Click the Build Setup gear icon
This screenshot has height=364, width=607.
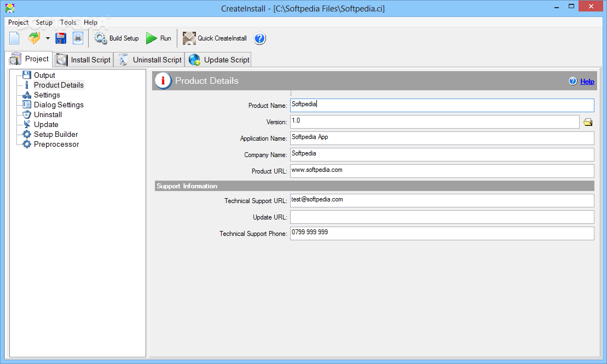101,38
